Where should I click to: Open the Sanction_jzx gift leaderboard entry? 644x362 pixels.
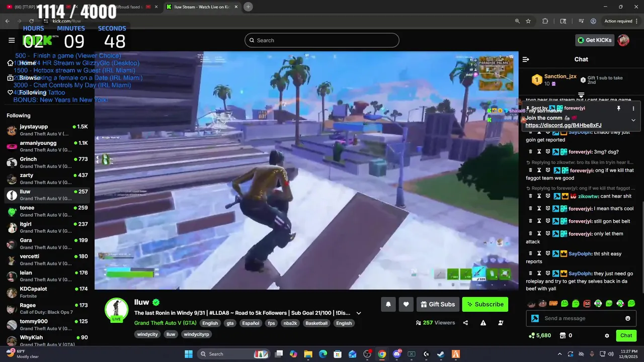point(553,79)
